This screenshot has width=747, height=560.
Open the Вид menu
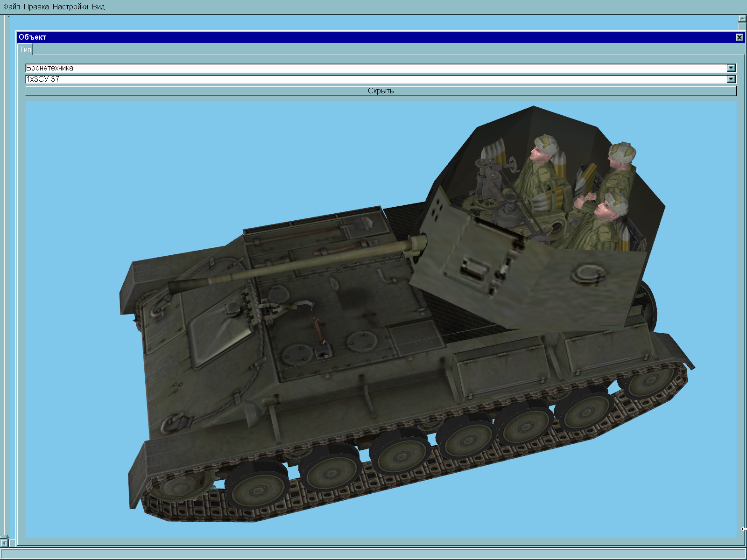98,7
